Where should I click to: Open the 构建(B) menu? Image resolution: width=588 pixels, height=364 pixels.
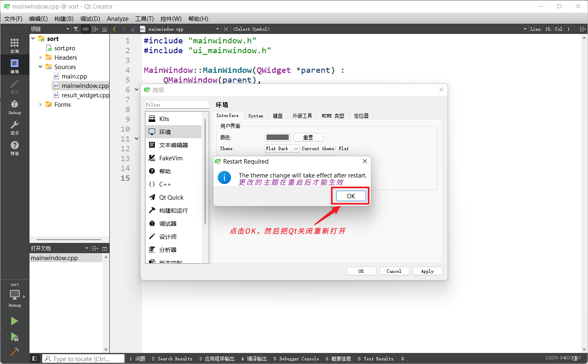(x=64, y=19)
